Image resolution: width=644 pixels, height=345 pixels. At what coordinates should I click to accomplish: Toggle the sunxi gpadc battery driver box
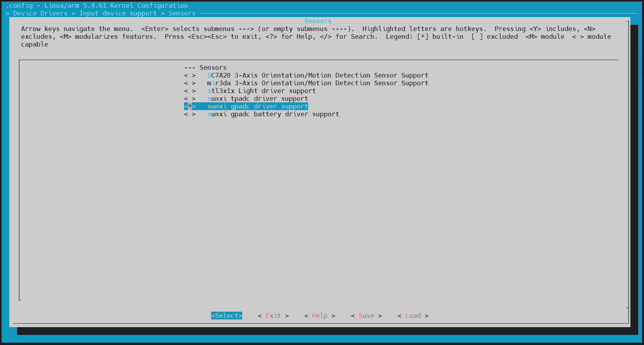coord(190,114)
